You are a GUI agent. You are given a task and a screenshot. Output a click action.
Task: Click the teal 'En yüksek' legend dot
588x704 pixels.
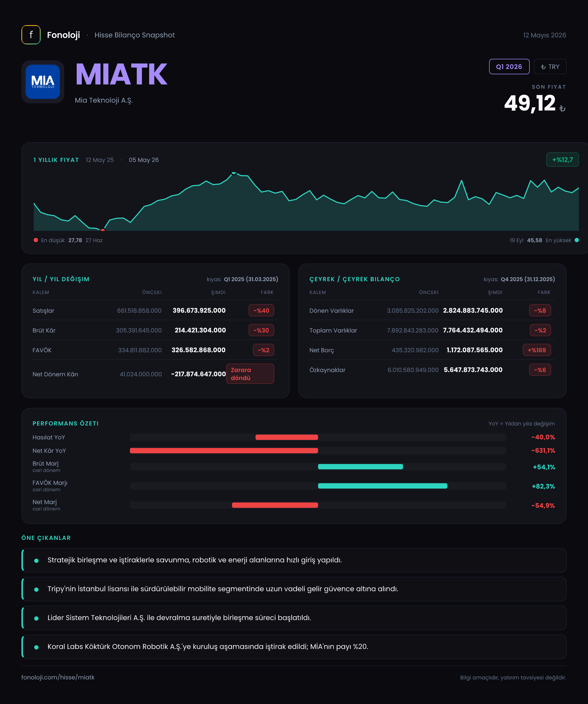[577, 240]
